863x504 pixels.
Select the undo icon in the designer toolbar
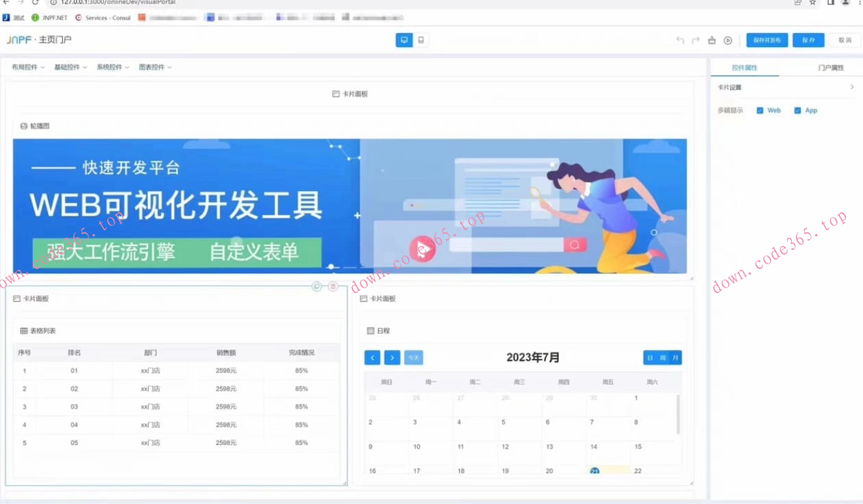tap(680, 40)
